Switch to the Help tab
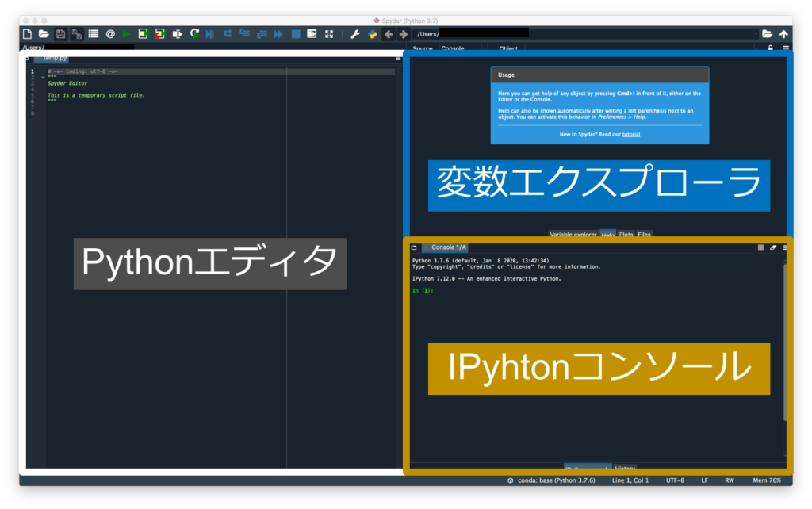Viewport: 812px width, 509px height. (608, 235)
